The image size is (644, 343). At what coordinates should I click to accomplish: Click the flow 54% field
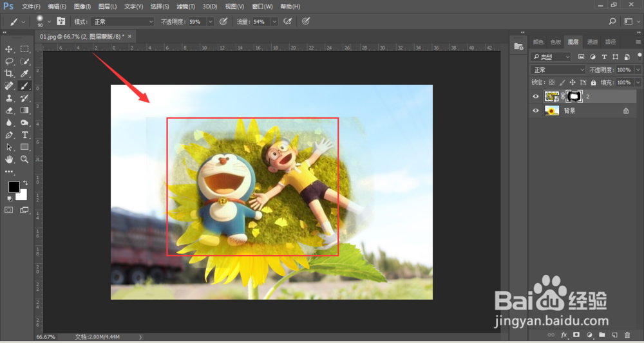[261, 21]
